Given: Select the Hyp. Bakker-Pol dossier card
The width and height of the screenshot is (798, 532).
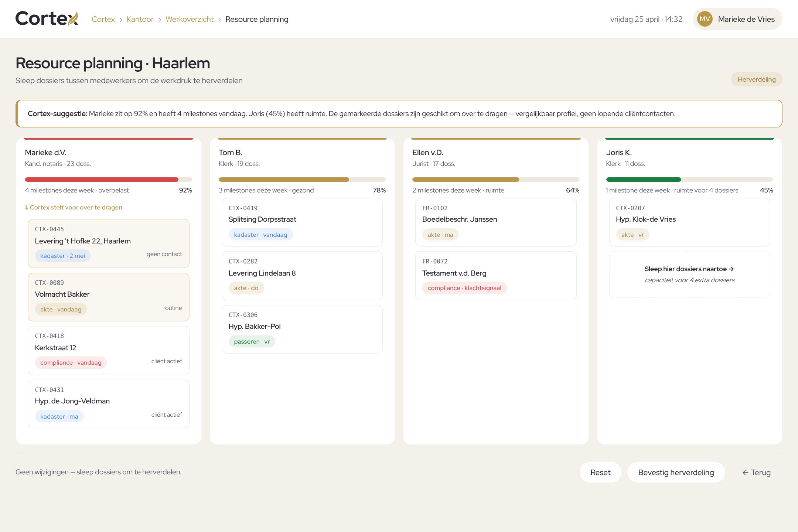Looking at the screenshot, I should [x=302, y=329].
